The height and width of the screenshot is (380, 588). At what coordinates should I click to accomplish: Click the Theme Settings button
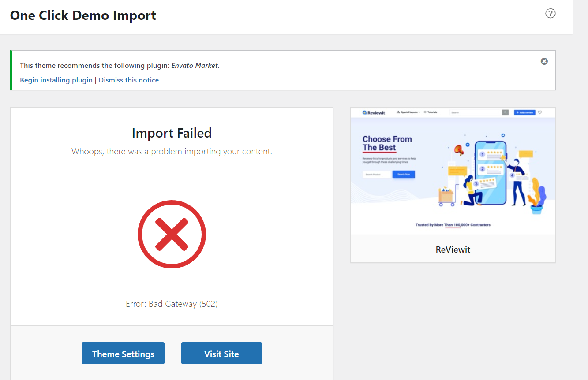pos(123,353)
